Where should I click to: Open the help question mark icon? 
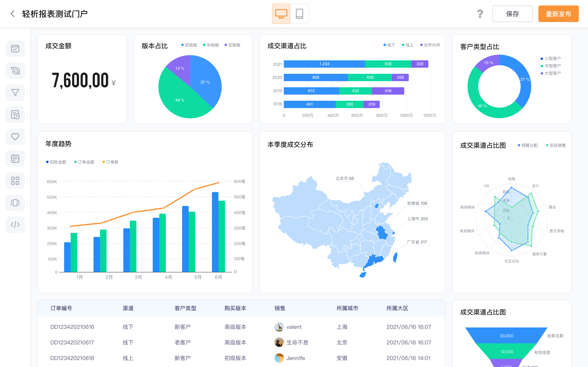click(x=480, y=14)
